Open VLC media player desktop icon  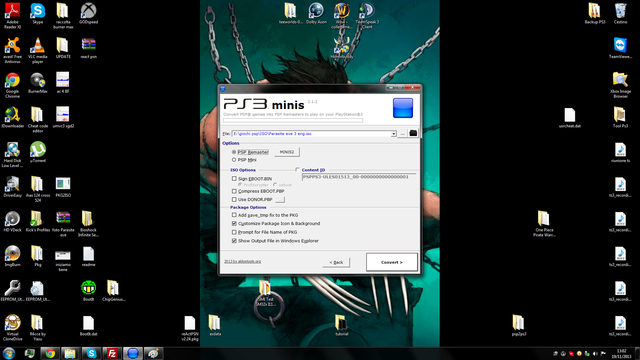pos(38,50)
